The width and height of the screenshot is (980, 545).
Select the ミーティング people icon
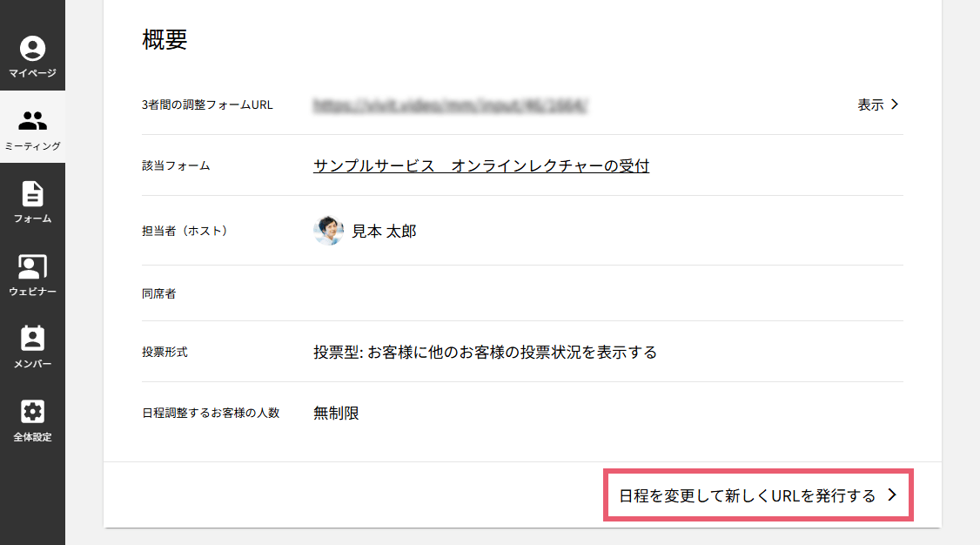tap(32, 121)
